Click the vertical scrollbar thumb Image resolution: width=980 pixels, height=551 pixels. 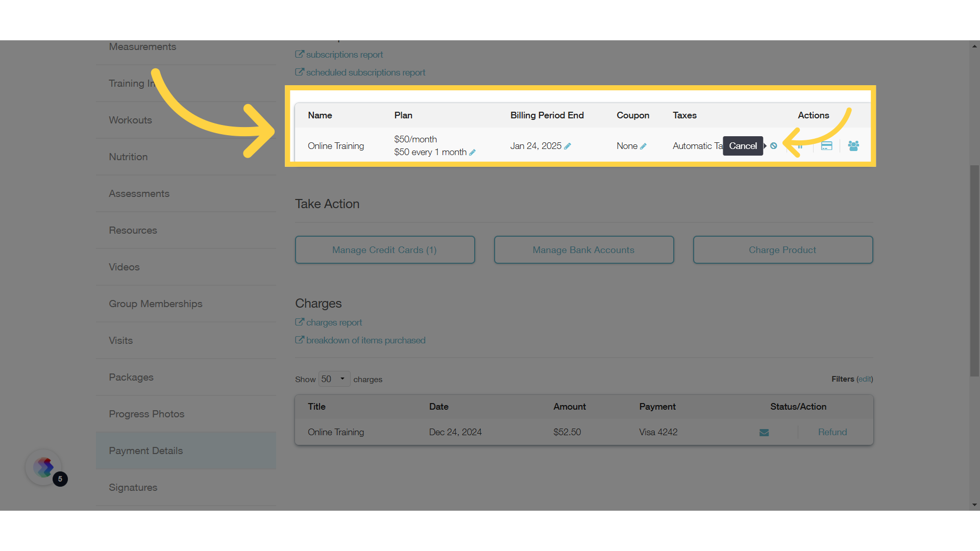coord(975,270)
